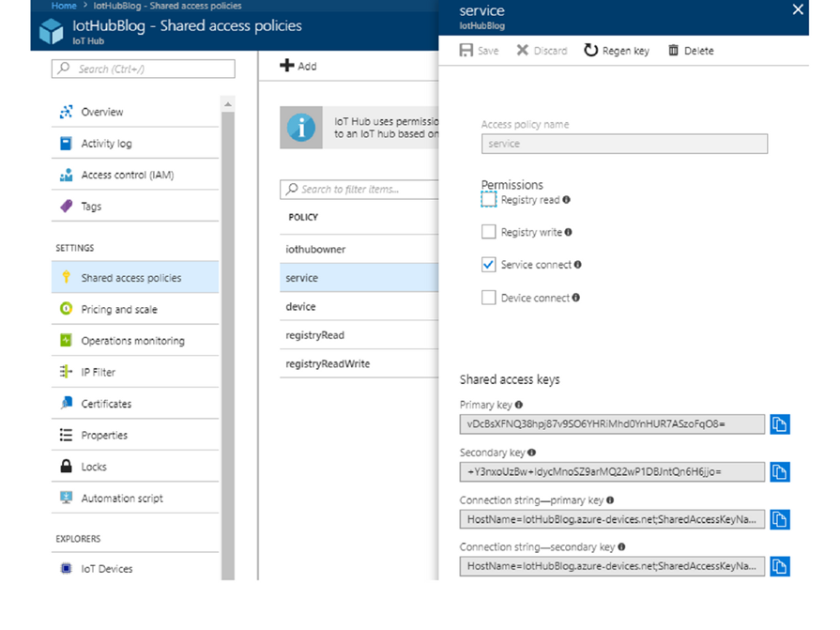Click the info icon next to Secondary key label
The image size is (840, 630).
click(531, 453)
